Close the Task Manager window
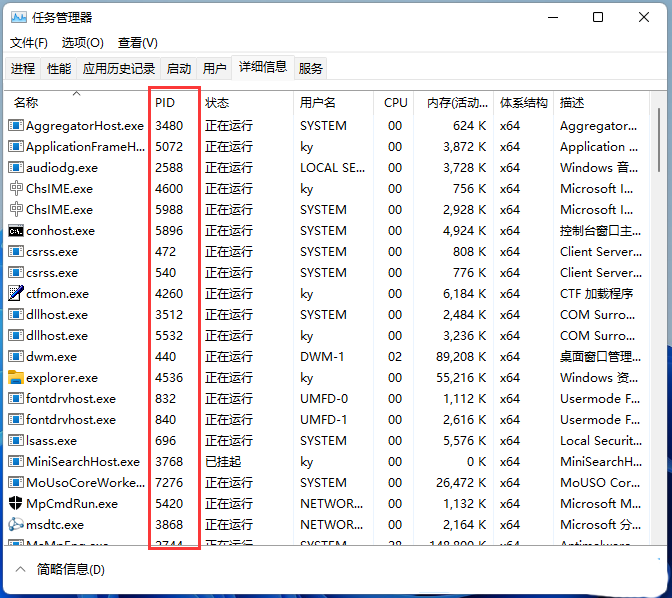This screenshot has width=672, height=598. 644,18
